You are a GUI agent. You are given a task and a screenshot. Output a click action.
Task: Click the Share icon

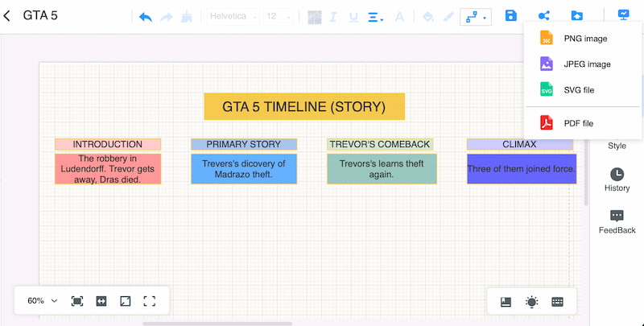(x=544, y=16)
